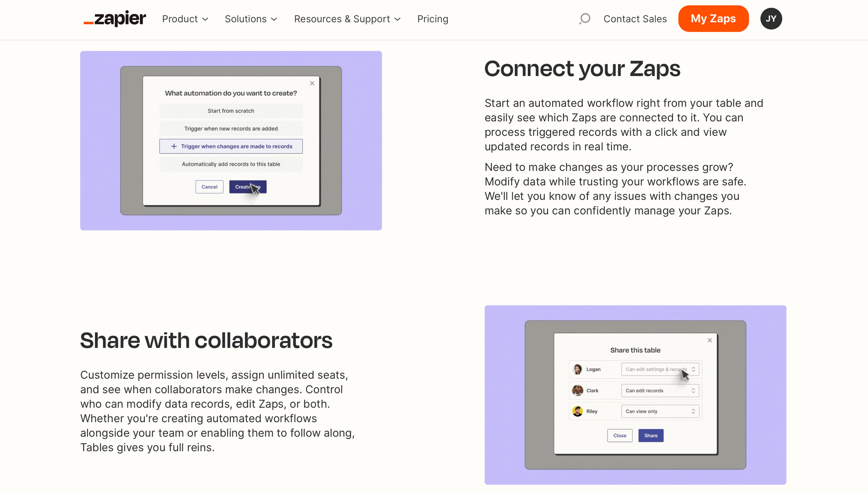Viewport: 868px width, 493px height.
Task: Click the Share button in collaborators dialog
Action: (651, 435)
